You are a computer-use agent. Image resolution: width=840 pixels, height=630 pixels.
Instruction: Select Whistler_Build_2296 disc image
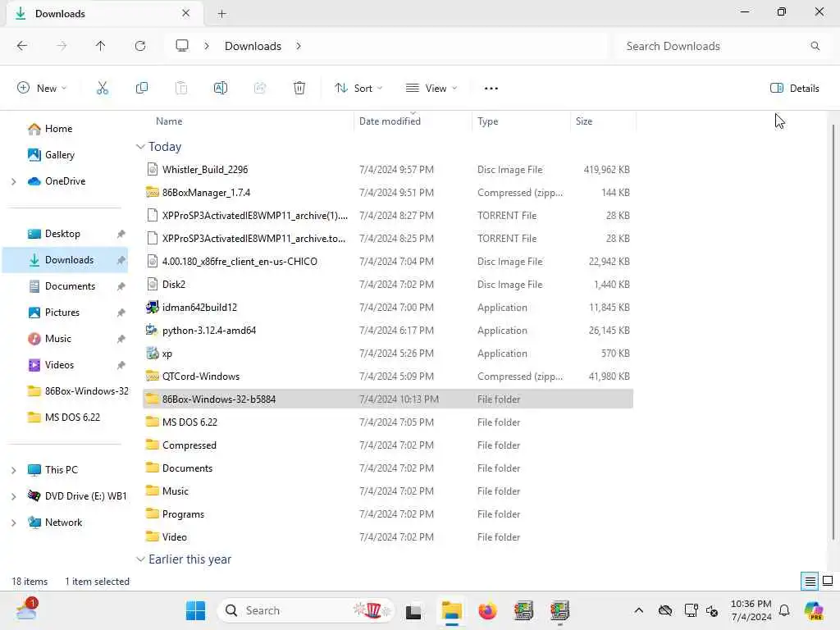(x=388, y=169)
